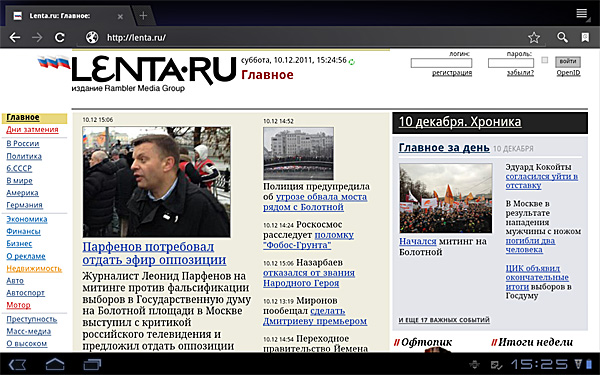The height and width of the screenshot is (375, 600).
Task: Open the browser menu icon
Action: pyautogui.click(x=582, y=13)
